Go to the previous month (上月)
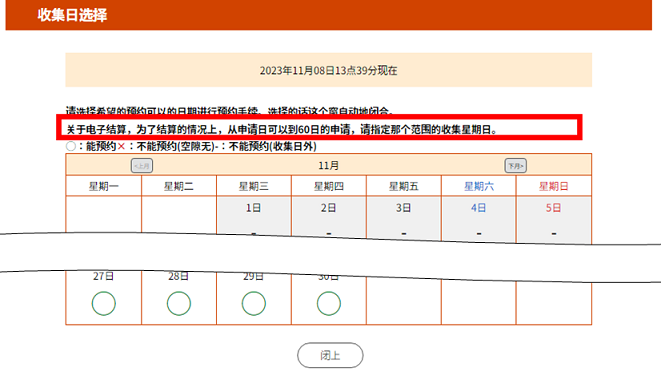This screenshot has height=380, width=661. click(142, 166)
